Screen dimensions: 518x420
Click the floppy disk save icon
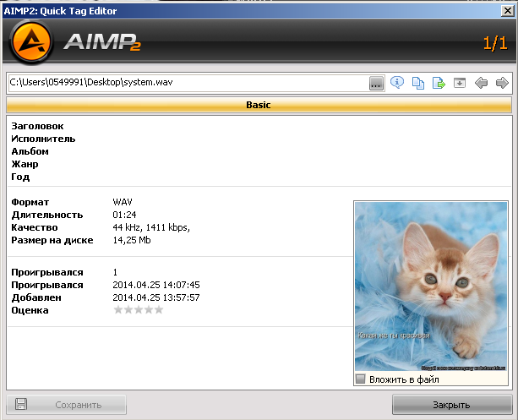click(21, 404)
